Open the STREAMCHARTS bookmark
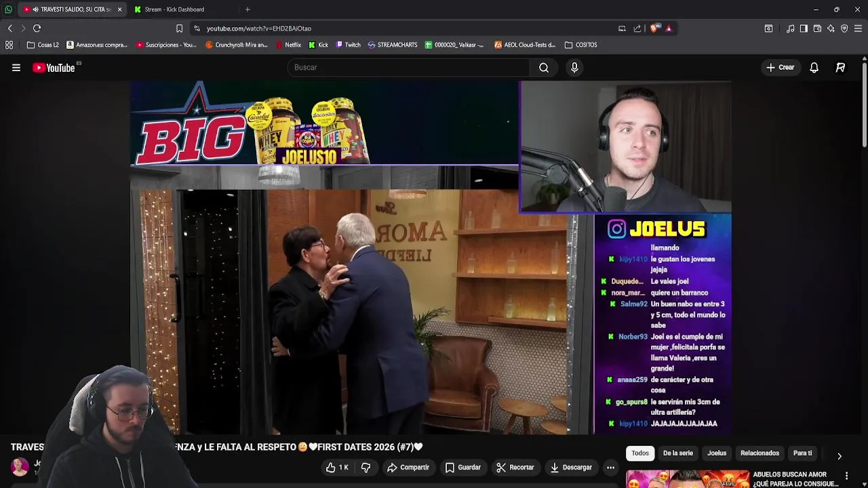 (x=393, y=45)
